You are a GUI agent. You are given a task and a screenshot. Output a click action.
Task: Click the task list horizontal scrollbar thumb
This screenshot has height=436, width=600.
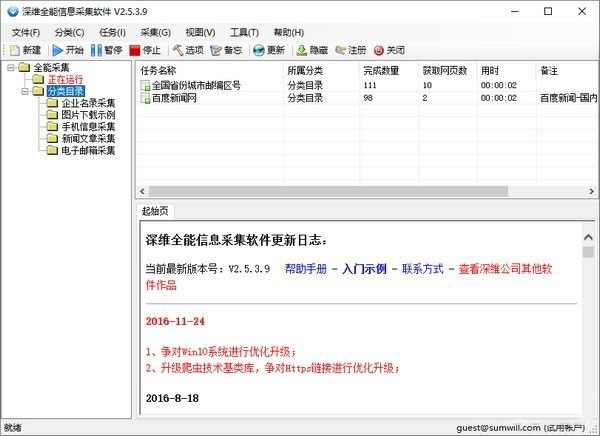coord(328,191)
